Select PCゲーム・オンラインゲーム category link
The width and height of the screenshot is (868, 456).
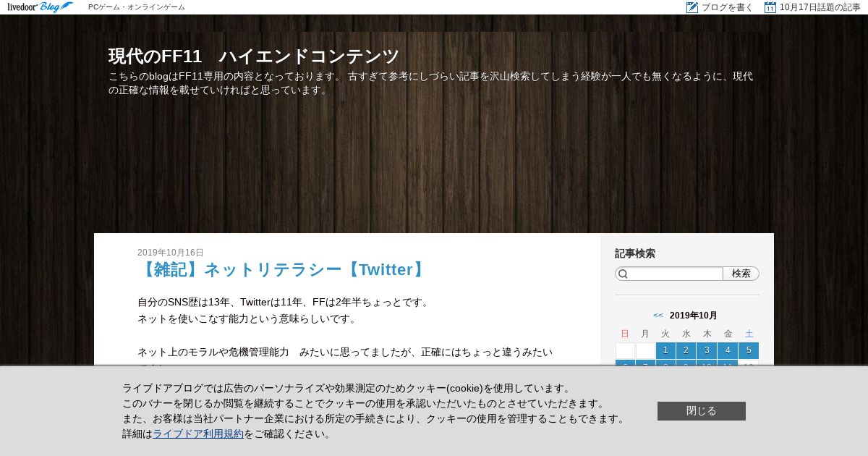pyautogui.click(x=137, y=7)
